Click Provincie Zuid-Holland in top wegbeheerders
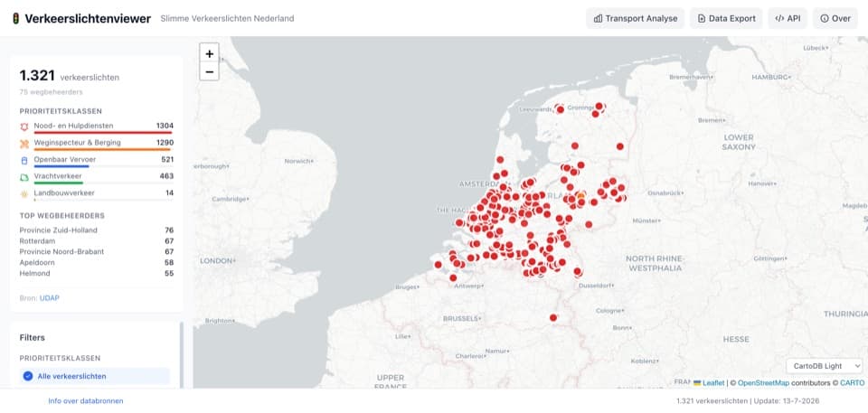This screenshot has height=413, width=868. [x=58, y=230]
